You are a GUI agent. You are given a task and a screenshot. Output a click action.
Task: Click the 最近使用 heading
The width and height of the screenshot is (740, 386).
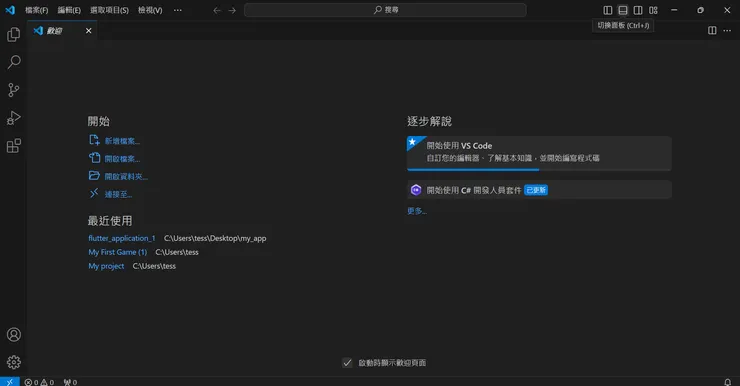coord(110,221)
